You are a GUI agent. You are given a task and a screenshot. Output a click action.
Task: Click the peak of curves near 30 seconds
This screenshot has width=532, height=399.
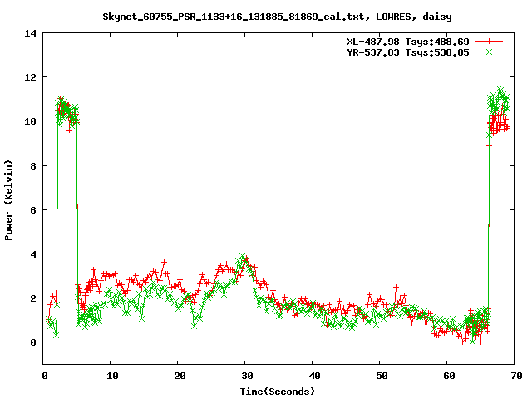[244, 260]
